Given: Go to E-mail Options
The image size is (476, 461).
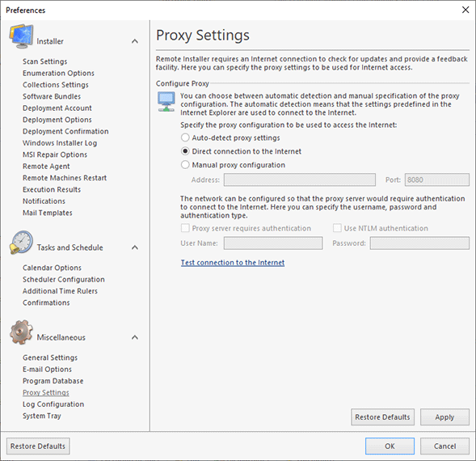Looking at the screenshot, I should (47, 370).
